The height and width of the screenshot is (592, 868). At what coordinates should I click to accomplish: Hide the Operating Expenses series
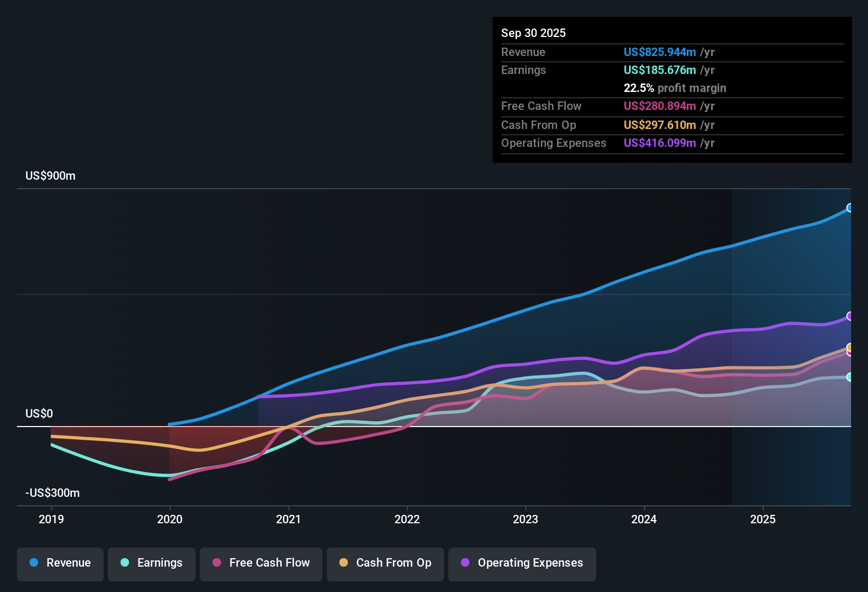pos(522,564)
